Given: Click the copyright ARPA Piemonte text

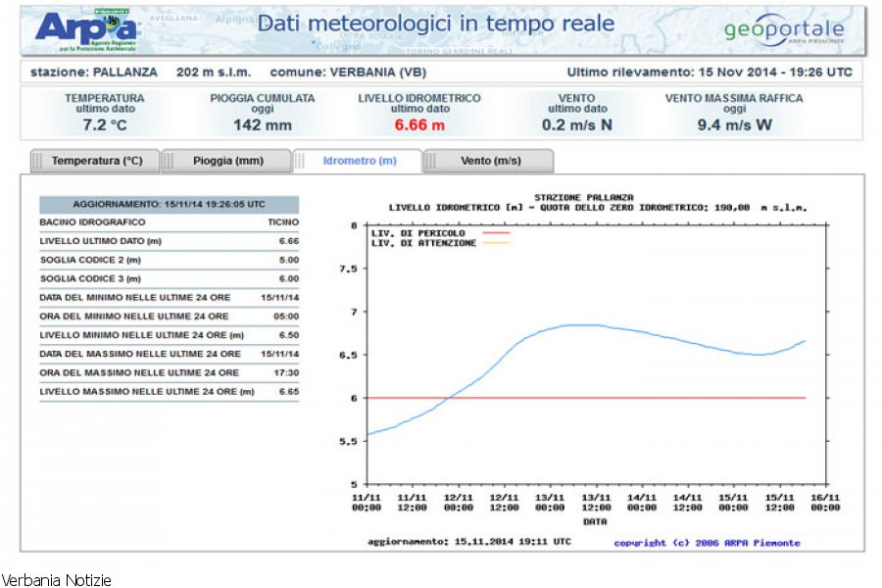Looking at the screenshot, I should (x=707, y=543).
